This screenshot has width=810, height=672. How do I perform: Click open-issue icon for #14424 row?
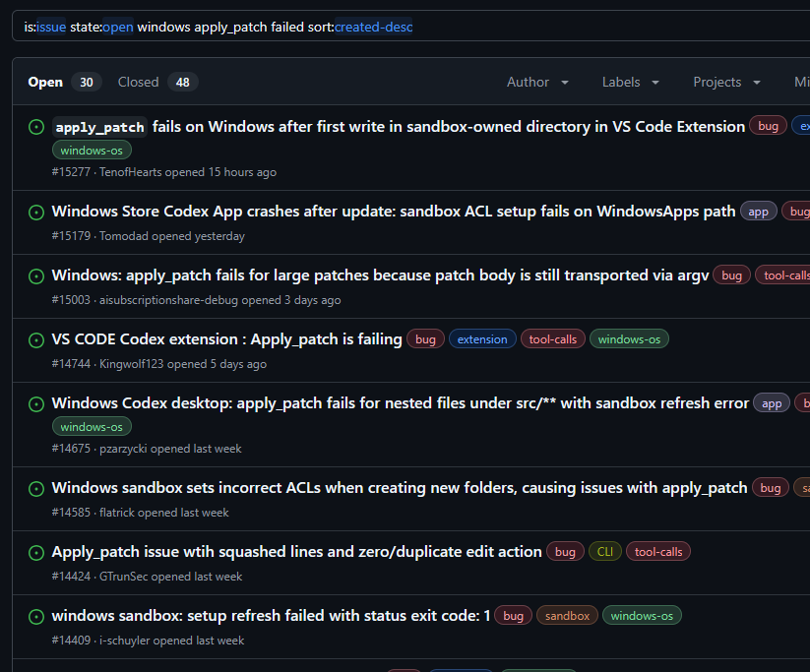(x=36, y=553)
